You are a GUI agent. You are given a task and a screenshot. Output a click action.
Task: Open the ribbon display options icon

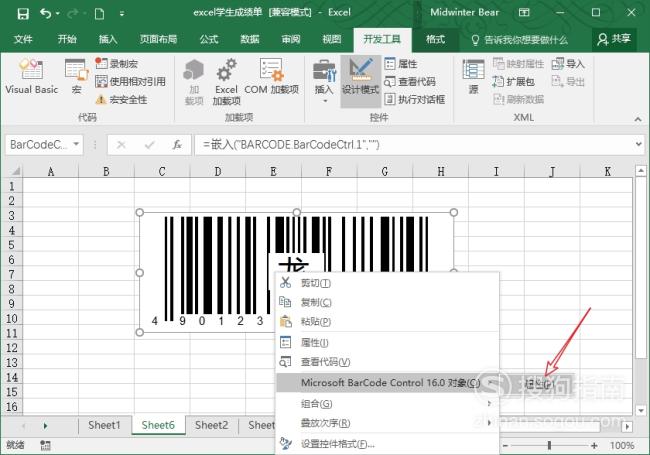coord(524,13)
